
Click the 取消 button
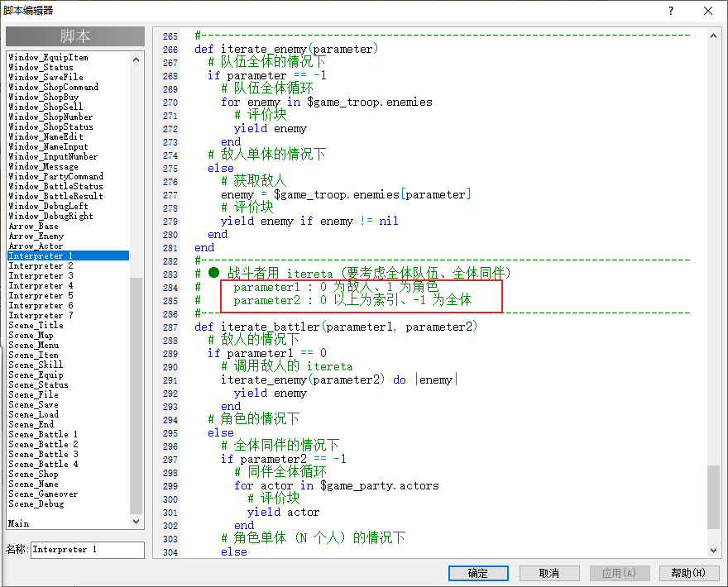549,573
